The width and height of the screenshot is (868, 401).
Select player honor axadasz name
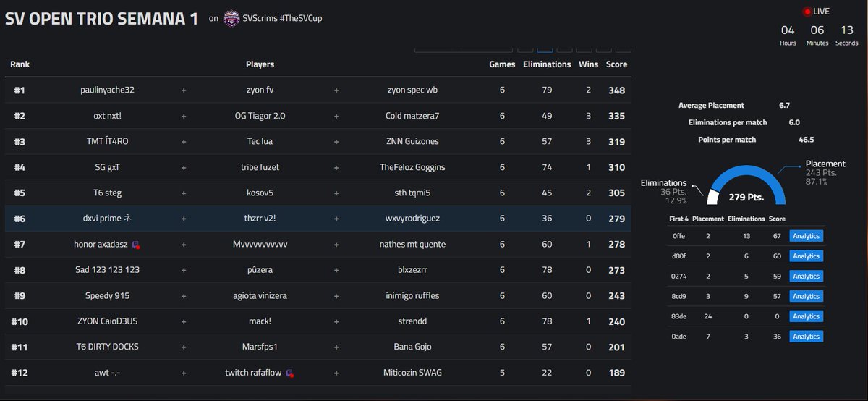tap(101, 245)
